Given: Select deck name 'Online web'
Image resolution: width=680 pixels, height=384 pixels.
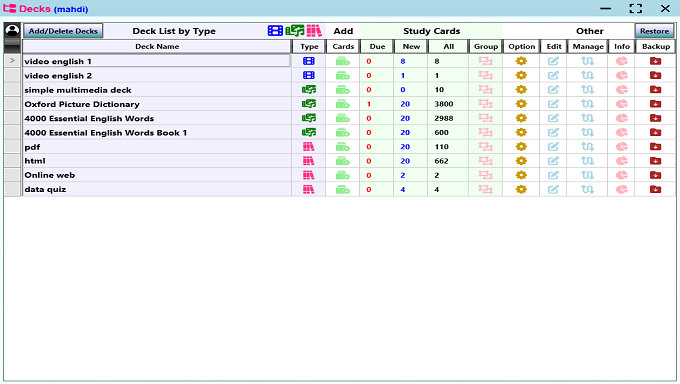Looking at the screenshot, I should click(x=49, y=175).
